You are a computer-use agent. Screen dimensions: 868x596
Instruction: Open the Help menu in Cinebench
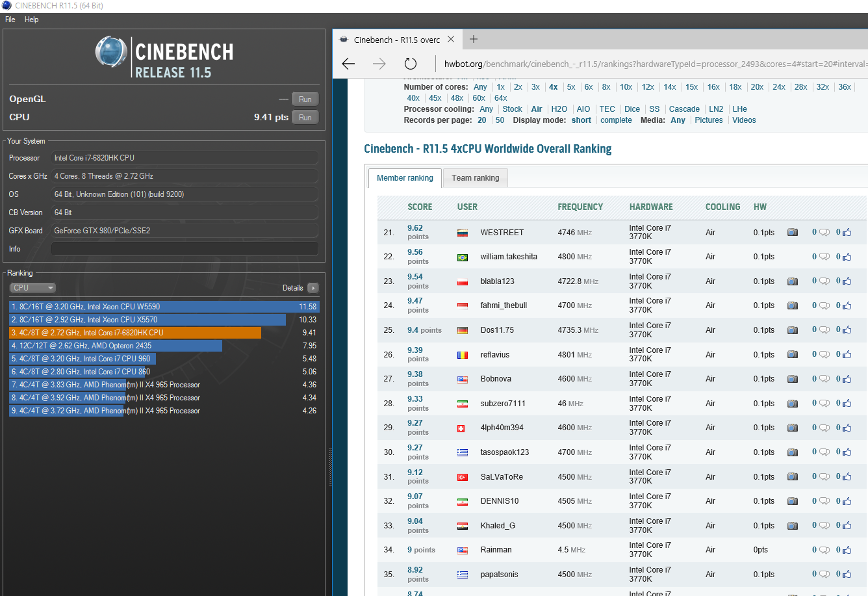(x=32, y=19)
